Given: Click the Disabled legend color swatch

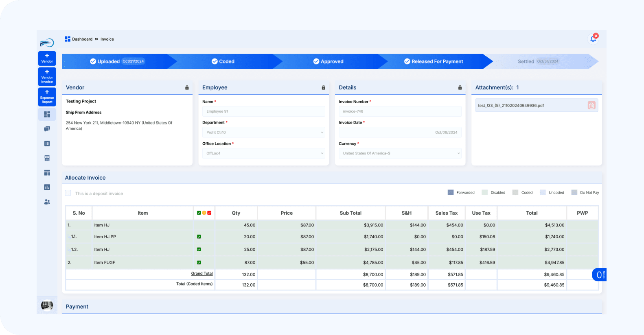Looking at the screenshot, I should click(x=484, y=192).
